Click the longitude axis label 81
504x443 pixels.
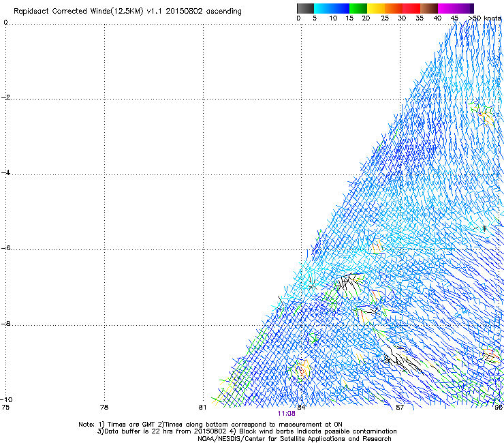click(202, 407)
